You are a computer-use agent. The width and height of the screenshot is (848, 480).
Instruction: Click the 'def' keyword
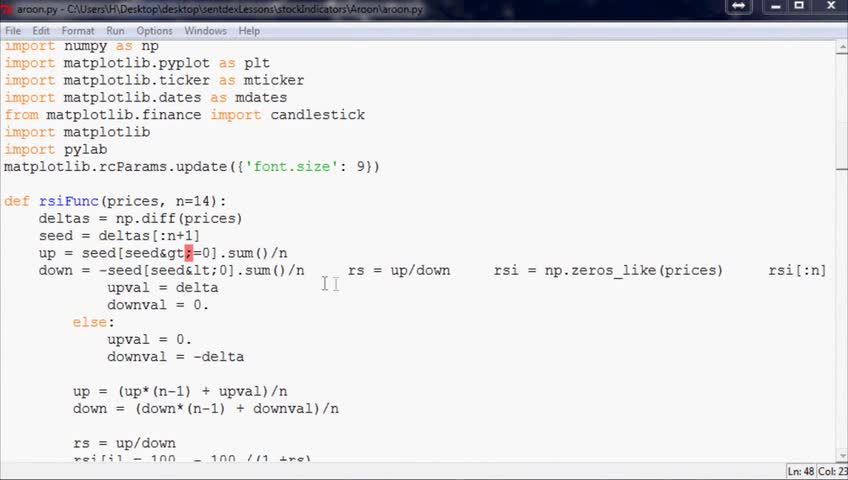coord(17,202)
